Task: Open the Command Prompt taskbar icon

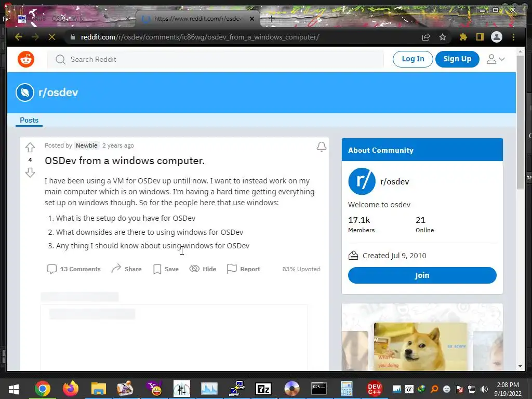Action: click(319, 389)
